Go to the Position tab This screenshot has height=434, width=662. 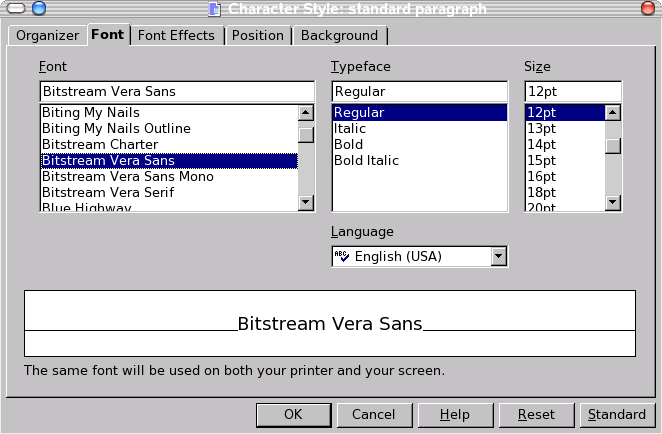tap(257, 36)
